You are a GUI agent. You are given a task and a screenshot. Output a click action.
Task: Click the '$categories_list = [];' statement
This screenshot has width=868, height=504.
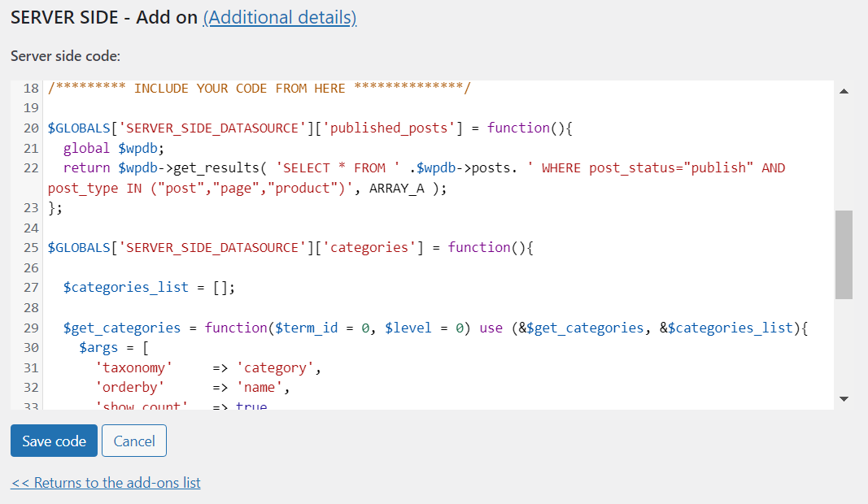149,287
